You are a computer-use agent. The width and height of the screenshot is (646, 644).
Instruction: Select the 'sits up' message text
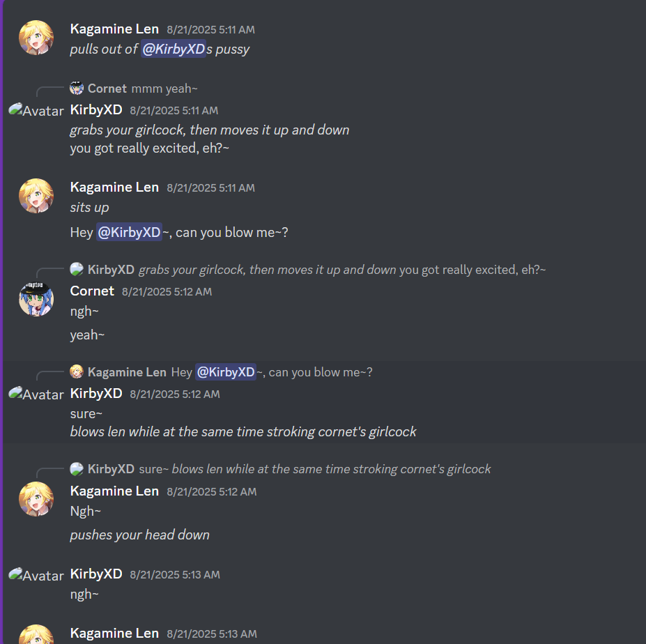point(89,207)
